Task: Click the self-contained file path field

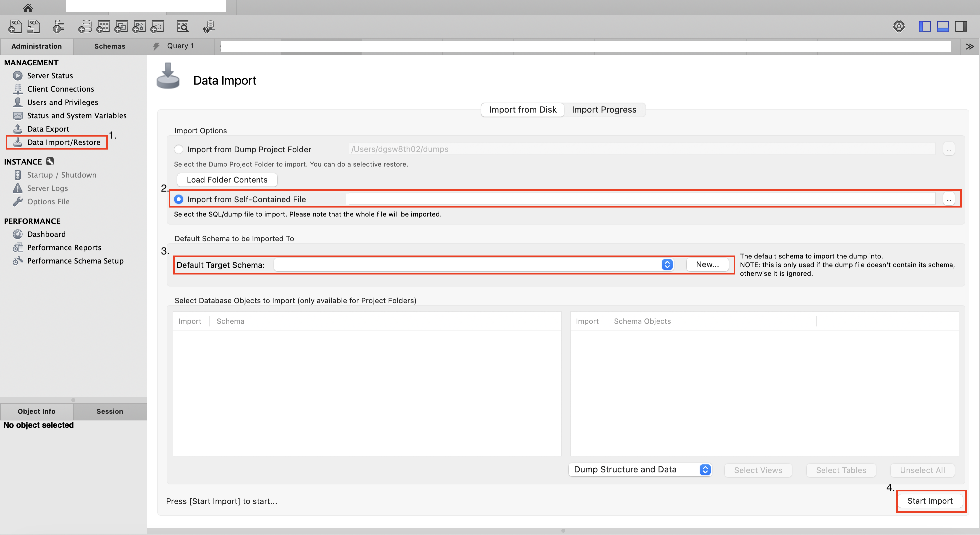Action: 641,199
